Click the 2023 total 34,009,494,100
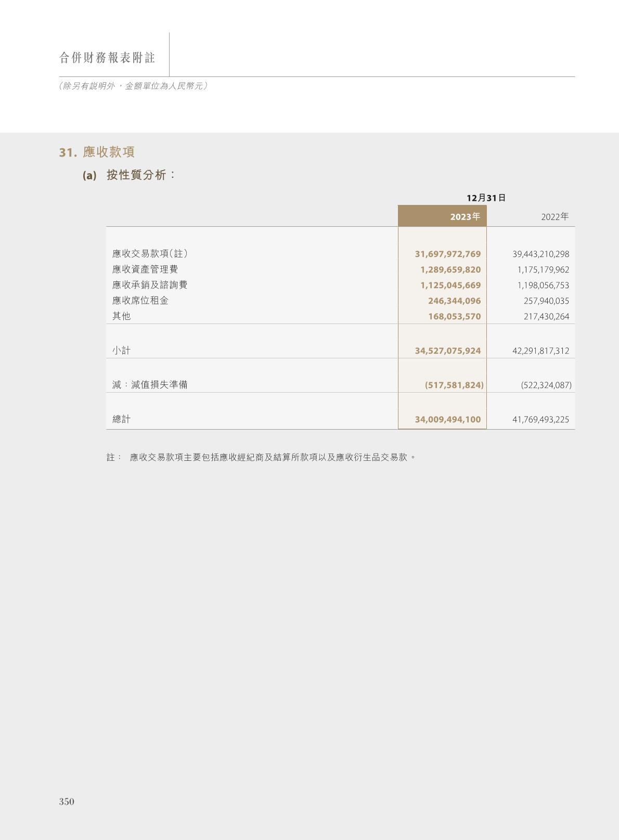619x840 pixels. (x=447, y=419)
